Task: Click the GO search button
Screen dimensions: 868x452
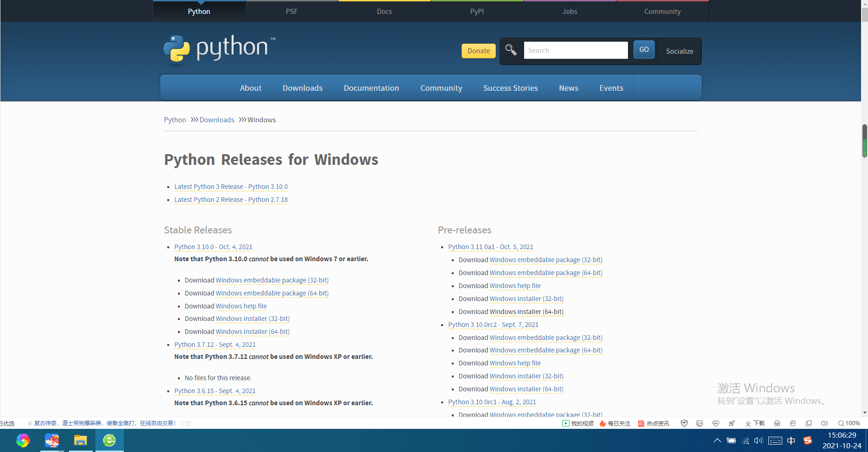Action: [644, 50]
